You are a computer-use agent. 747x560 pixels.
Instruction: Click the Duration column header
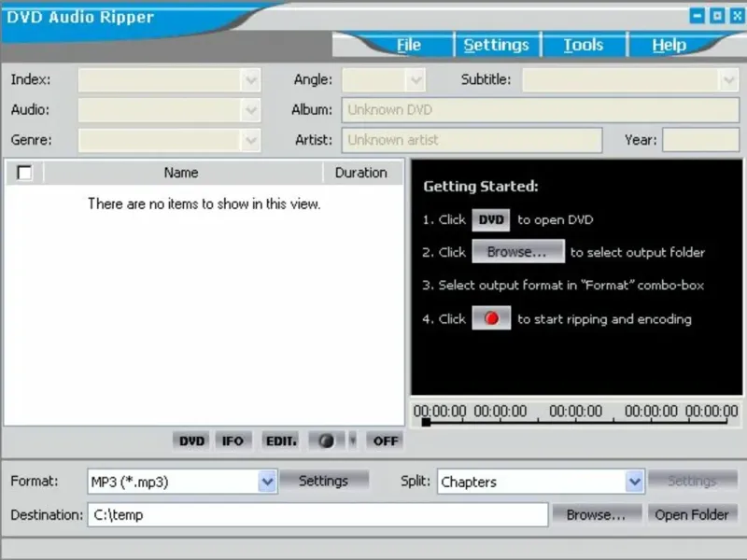point(360,173)
